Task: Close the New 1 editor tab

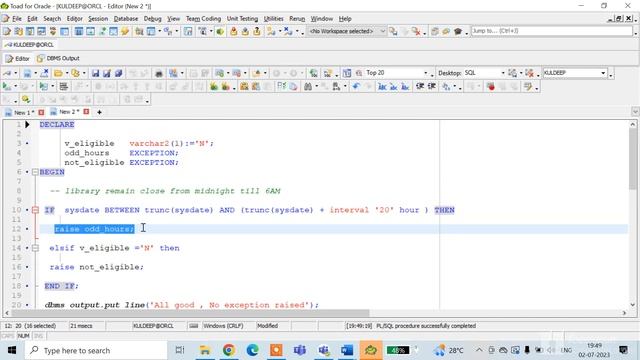Action: pyautogui.click(x=41, y=112)
